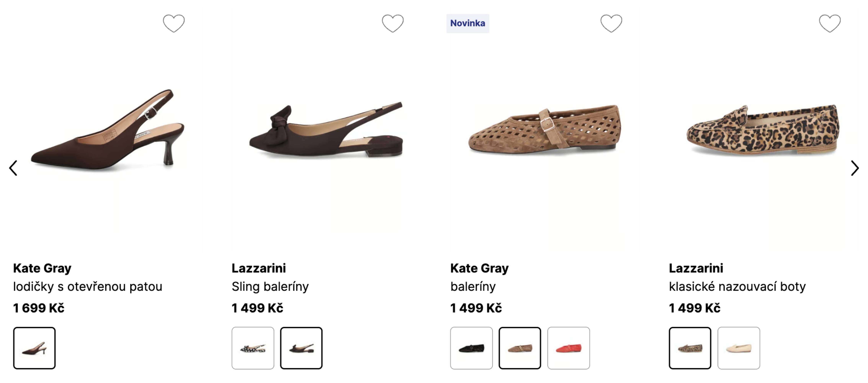Add the Lazzarini Sling baleríny to wishlist

[x=393, y=23]
